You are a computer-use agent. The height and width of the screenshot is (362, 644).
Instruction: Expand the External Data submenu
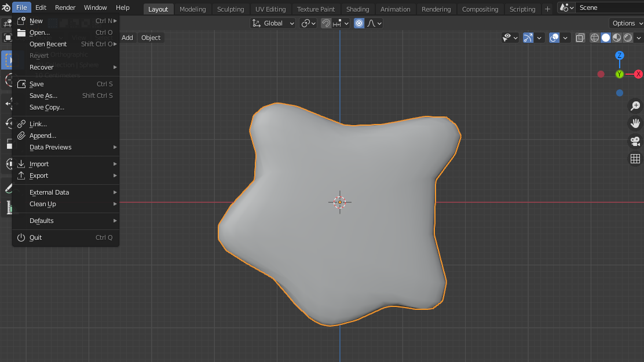click(x=65, y=192)
